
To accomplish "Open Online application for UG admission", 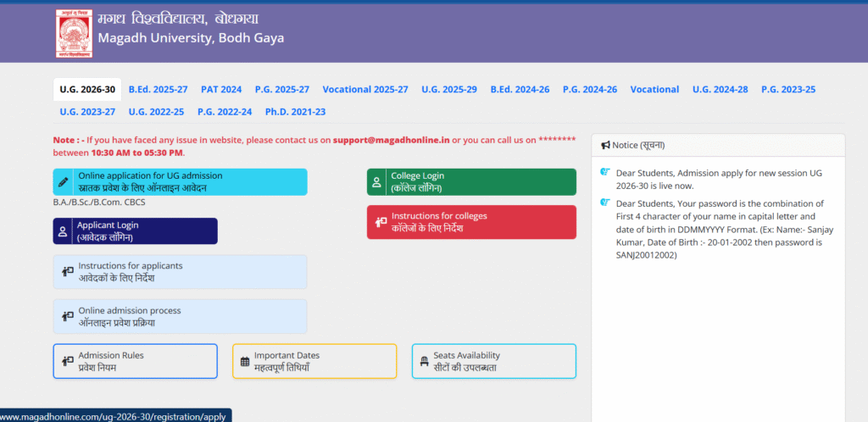I will tap(180, 182).
